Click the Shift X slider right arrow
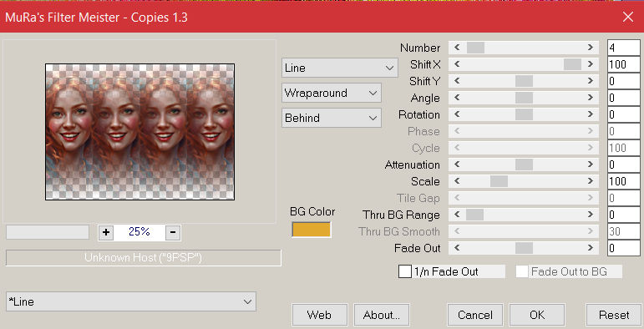 pyautogui.click(x=591, y=64)
